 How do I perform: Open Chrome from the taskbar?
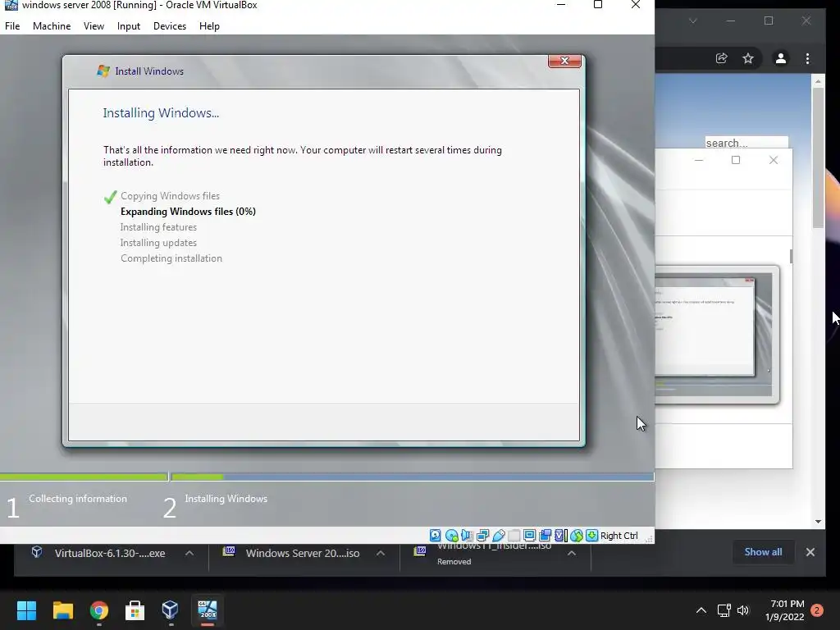tap(99, 610)
